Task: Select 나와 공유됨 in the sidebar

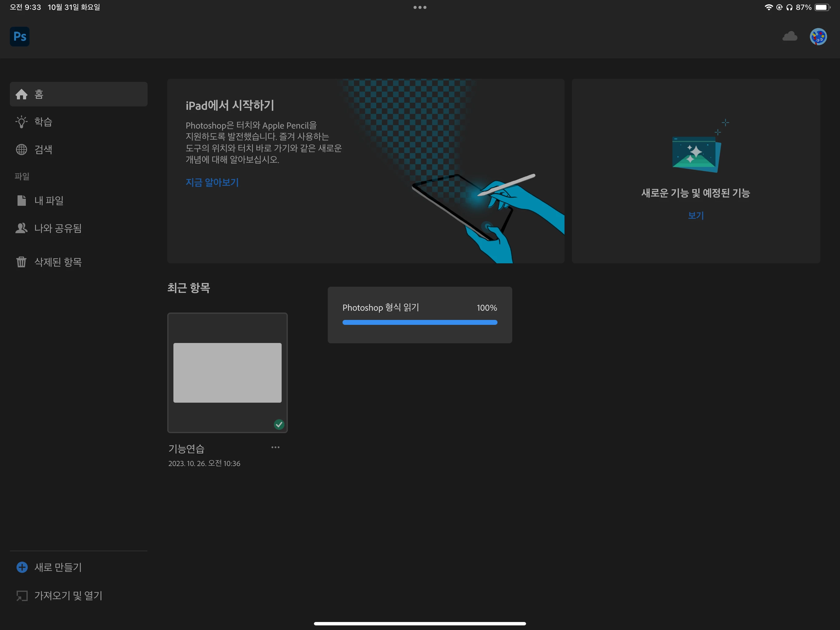Action: (58, 228)
